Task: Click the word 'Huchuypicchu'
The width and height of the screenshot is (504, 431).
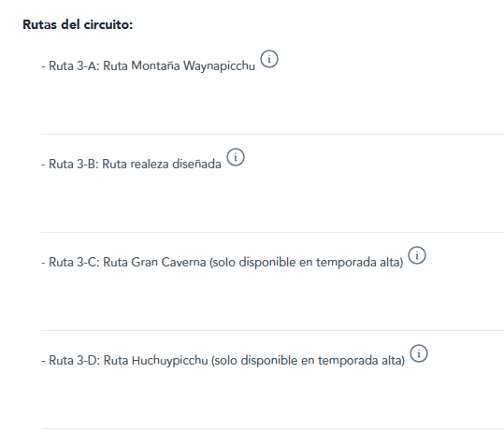Action: (x=170, y=361)
